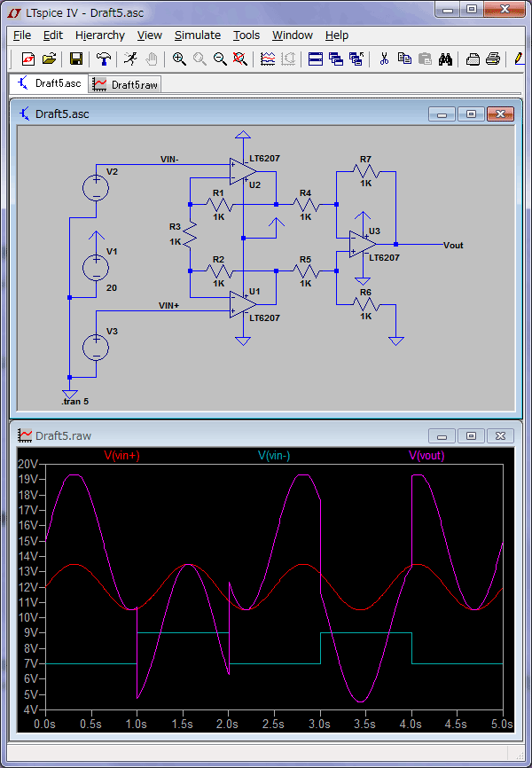The image size is (532, 768).
Task: Click the Halt hand icon
Action: point(152,59)
